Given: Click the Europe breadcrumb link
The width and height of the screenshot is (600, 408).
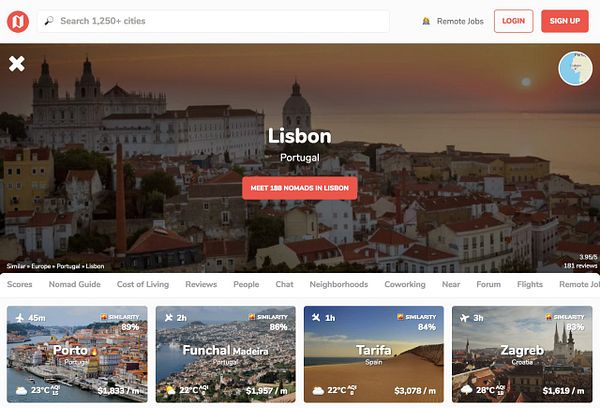Looking at the screenshot, I should (x=41, y=266).
